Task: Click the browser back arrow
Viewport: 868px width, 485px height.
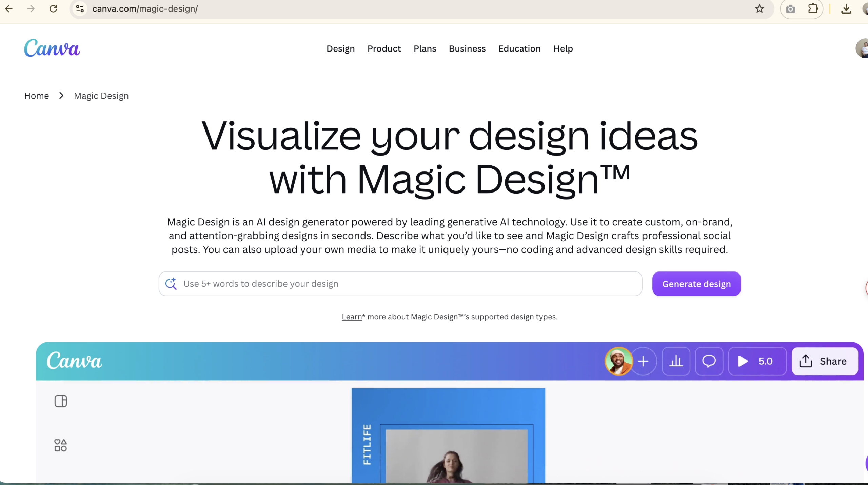Action: point(9,9)
